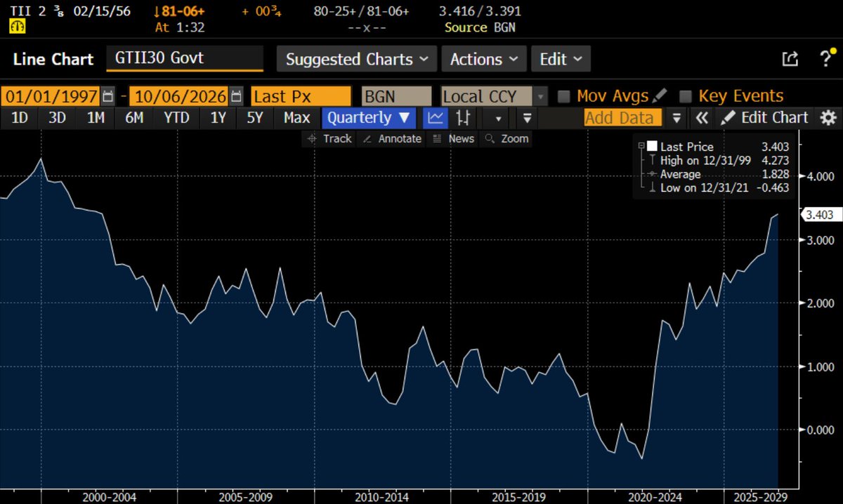Select the 1Y time range
843x504 pixels.
coord(218,118)
